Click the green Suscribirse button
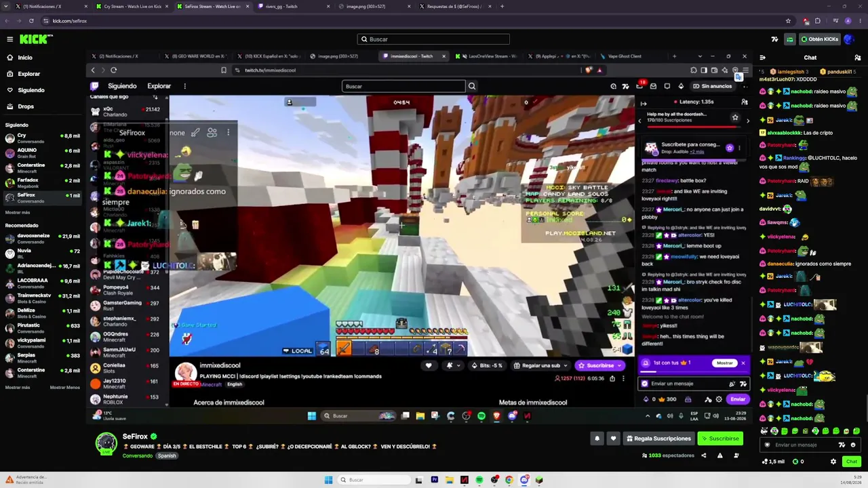Viewport: 868px width, 488px height. tap(720, 439)
